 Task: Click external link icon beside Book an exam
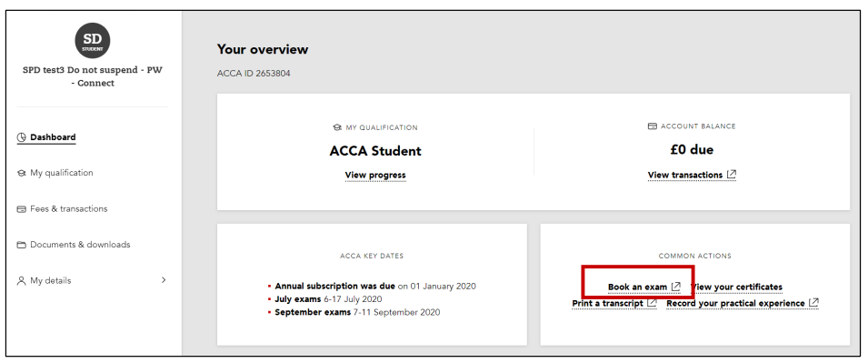[x=676, y=287]
